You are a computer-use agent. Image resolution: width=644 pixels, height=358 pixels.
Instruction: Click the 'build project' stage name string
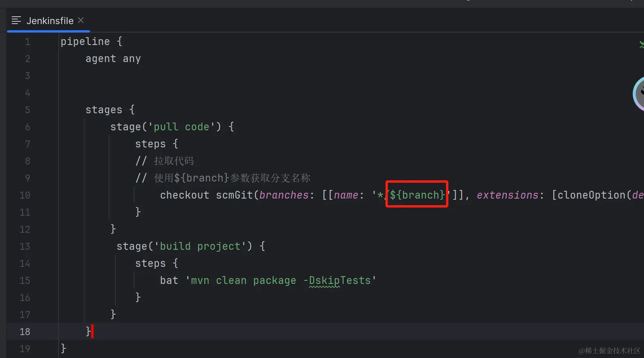200,246
